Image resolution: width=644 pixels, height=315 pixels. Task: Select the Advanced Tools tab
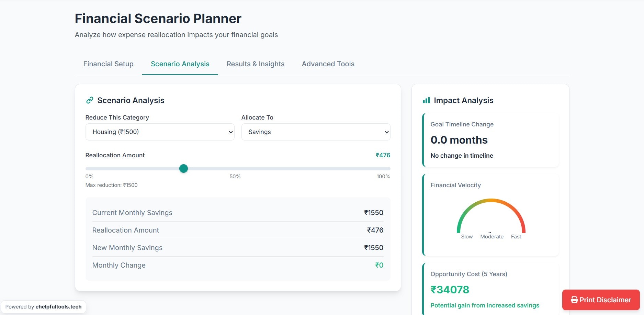point(328,64)
